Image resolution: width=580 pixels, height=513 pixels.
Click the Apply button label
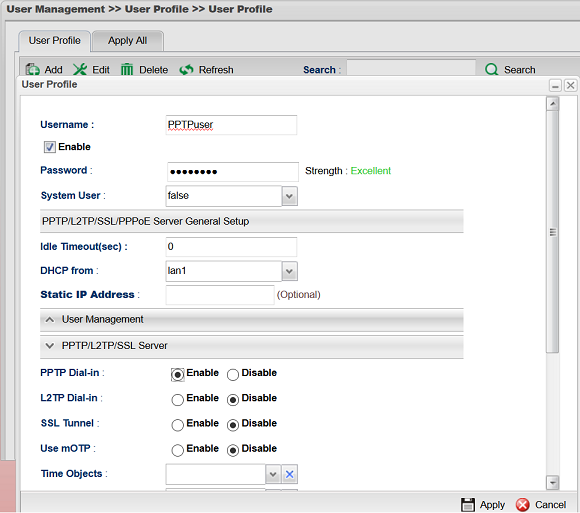pos(492,505)
